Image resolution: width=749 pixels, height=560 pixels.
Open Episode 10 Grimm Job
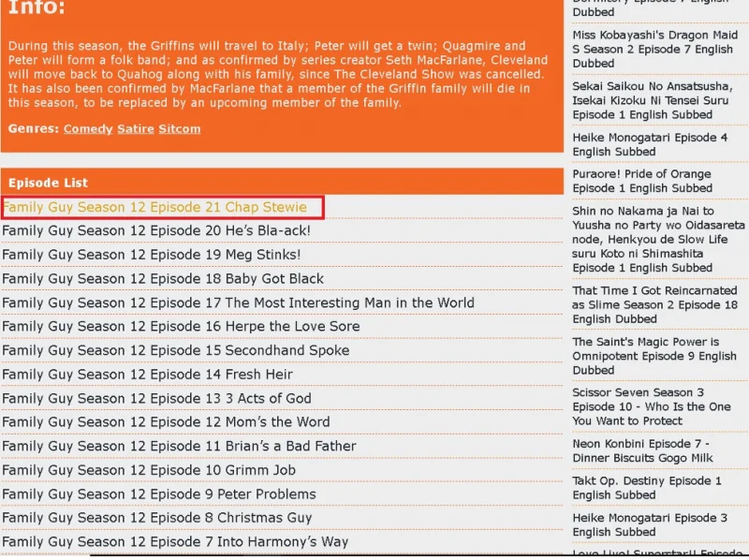point(149,470)
